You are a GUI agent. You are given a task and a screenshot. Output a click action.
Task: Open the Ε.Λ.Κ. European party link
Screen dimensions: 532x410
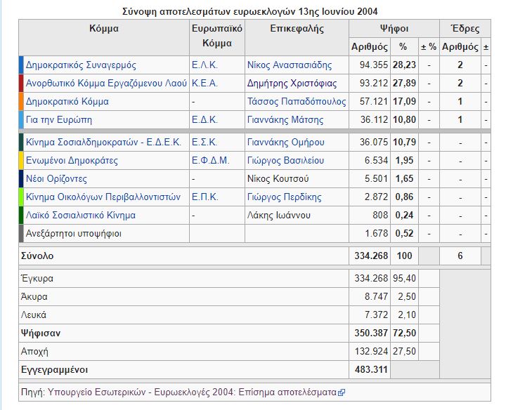pyautogui.click(x=205, y=65)
